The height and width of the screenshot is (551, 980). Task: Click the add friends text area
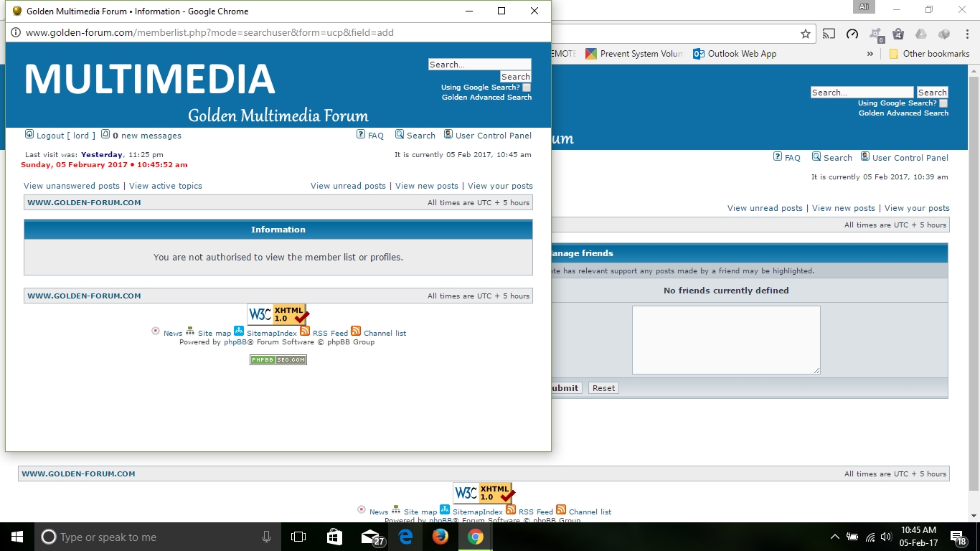pos(725,339)
